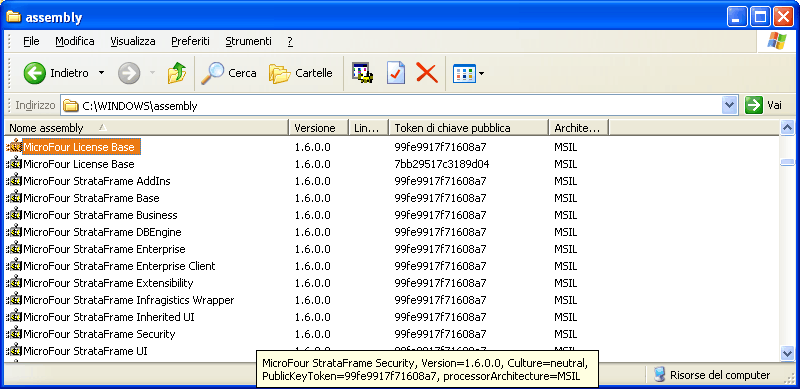800x389 pixels.
Task: Click the scrollbar up arrow
Action: pyautogui.click(x=787, y=128)
